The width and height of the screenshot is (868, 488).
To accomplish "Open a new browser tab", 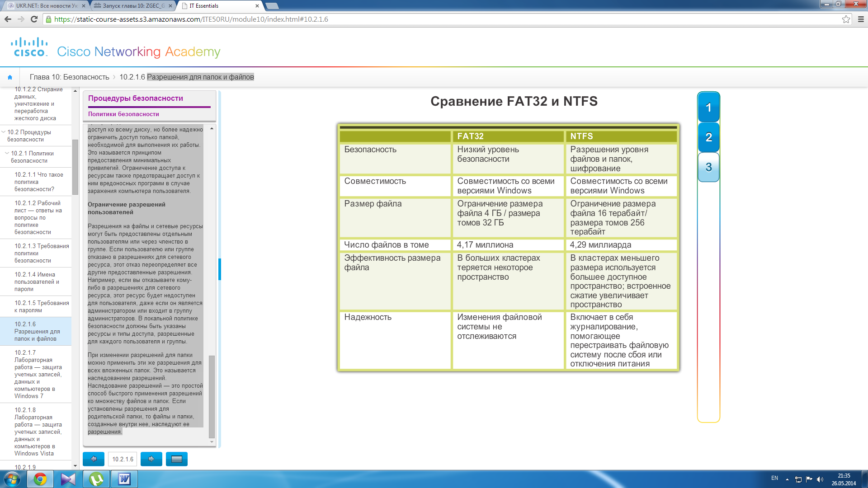I will click(272, 6).
